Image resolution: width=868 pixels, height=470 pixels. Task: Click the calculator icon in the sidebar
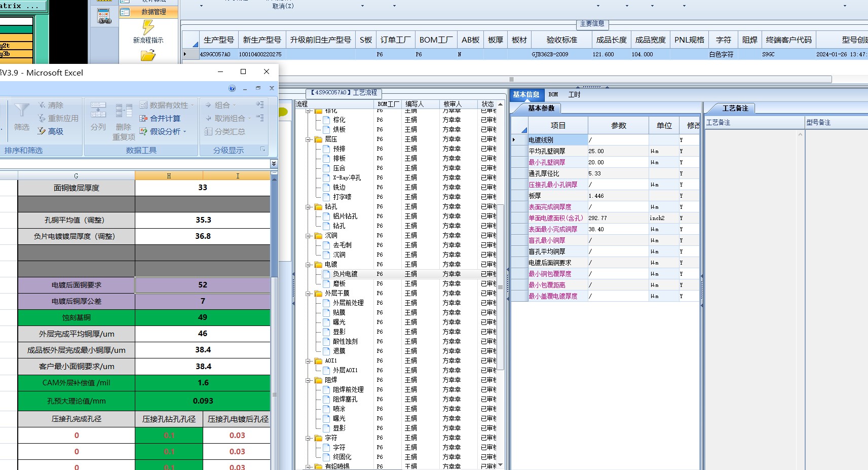104,17
